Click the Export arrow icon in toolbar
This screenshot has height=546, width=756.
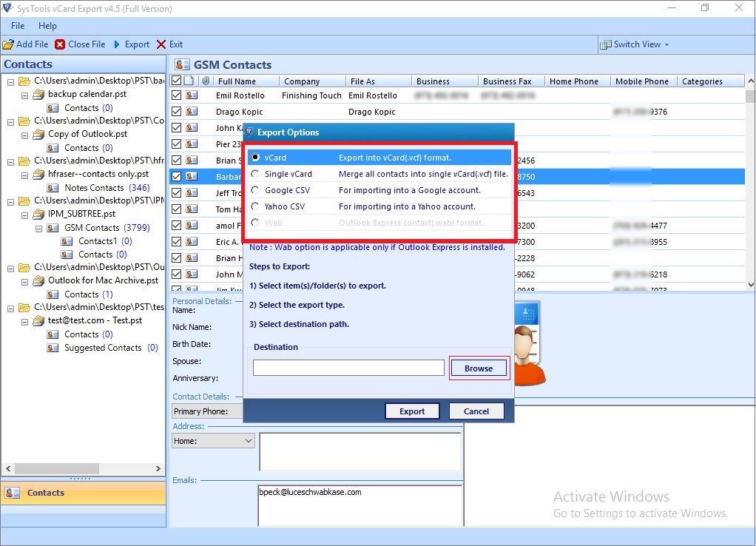point(117,44)
